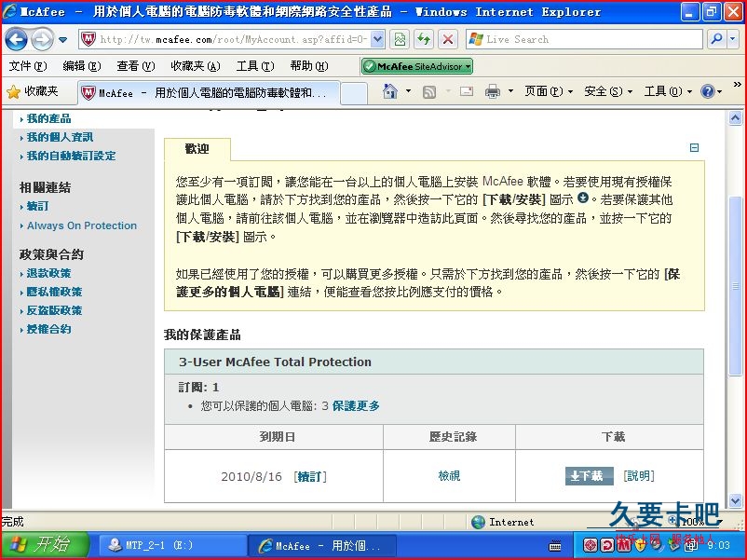Open the 收藏夹(A) menu
The width and height of the screenshot is (747, 560).
pos(196,66)
